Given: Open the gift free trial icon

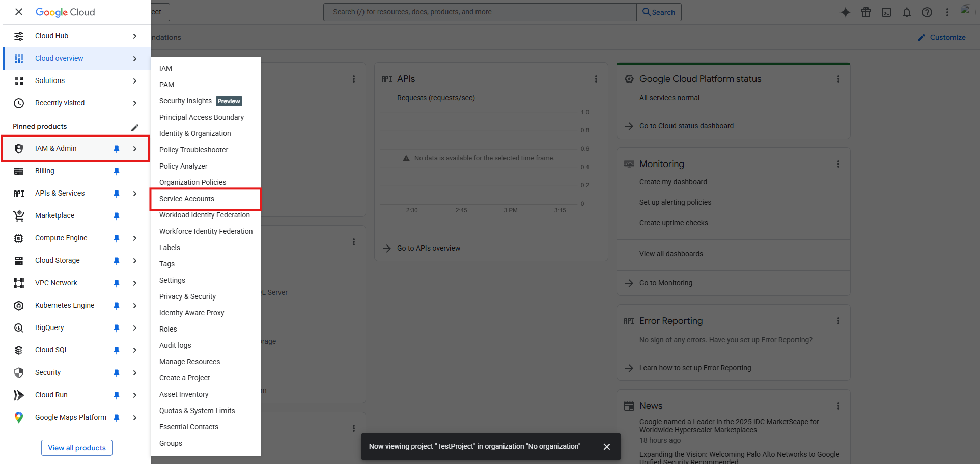Looking at the screenshot, I should click(x=865, y=12).
